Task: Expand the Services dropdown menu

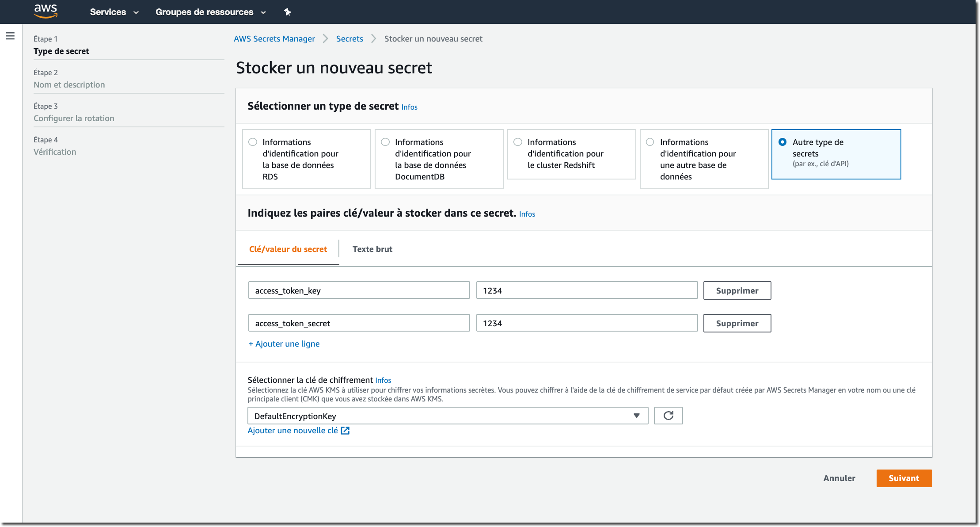Action: pyautogui.click(x=114, y=12)
